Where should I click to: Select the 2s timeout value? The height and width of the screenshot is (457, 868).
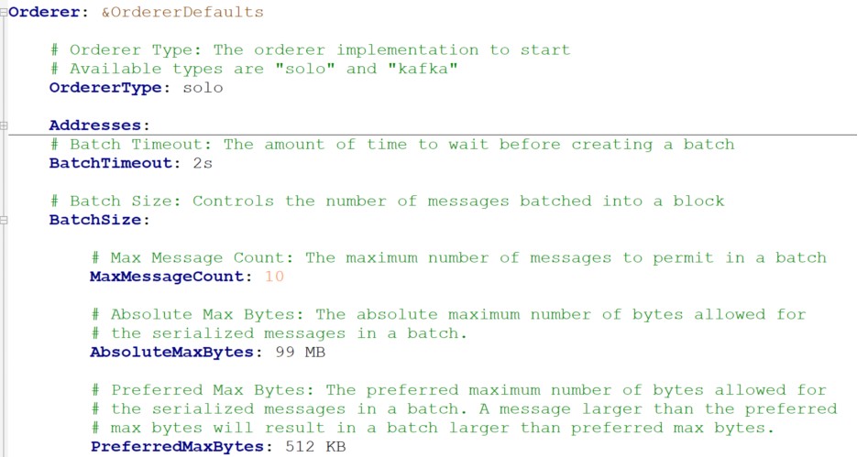pos(203,163)
